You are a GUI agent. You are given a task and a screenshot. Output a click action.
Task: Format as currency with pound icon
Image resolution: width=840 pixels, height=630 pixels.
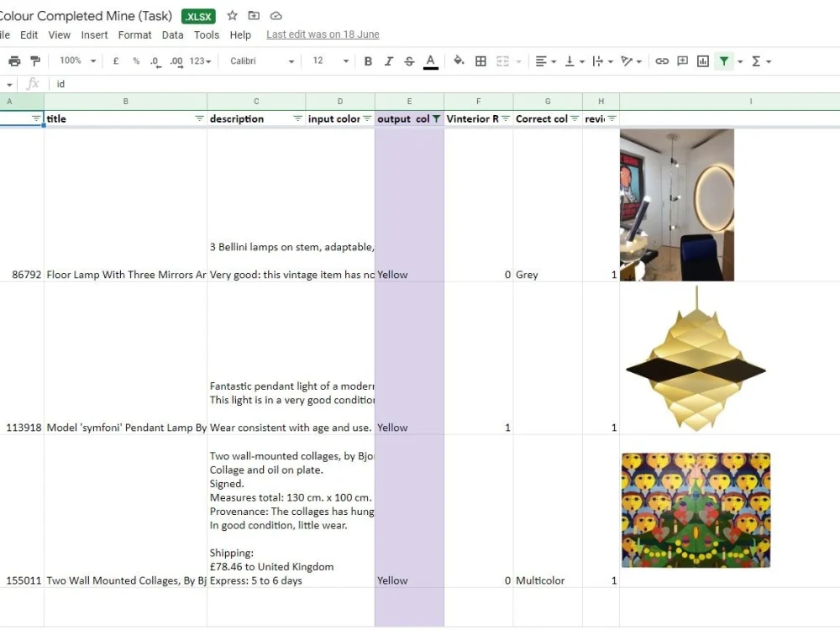pos(116,61)
